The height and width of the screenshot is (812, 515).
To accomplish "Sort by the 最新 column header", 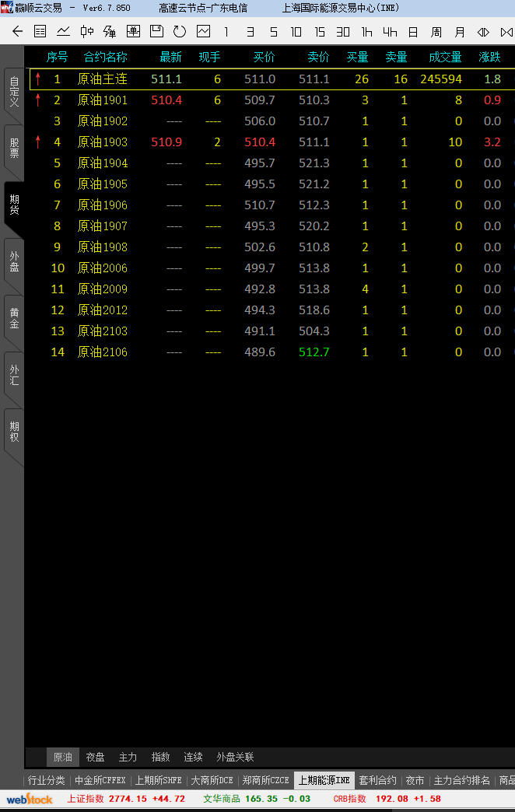I will point(170,57).
